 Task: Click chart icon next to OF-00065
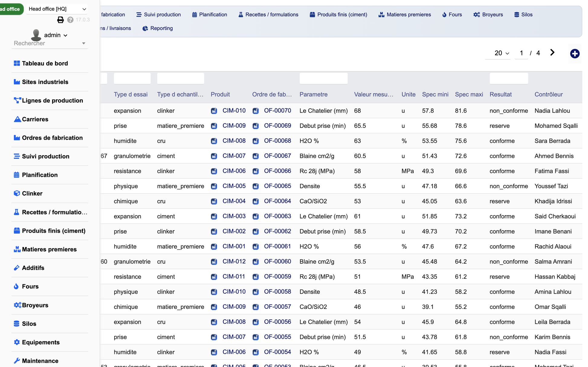tap(256, 186)
